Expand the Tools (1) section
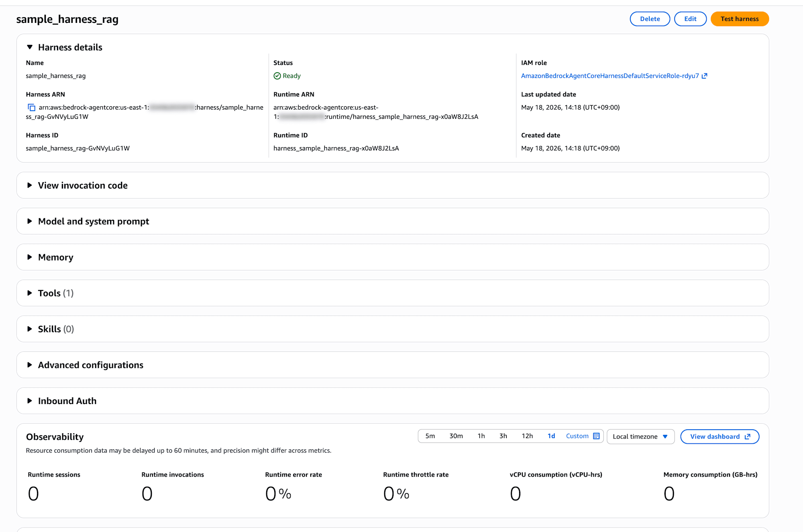This screenshot has width=803, height=532. [x=30, y=293]
